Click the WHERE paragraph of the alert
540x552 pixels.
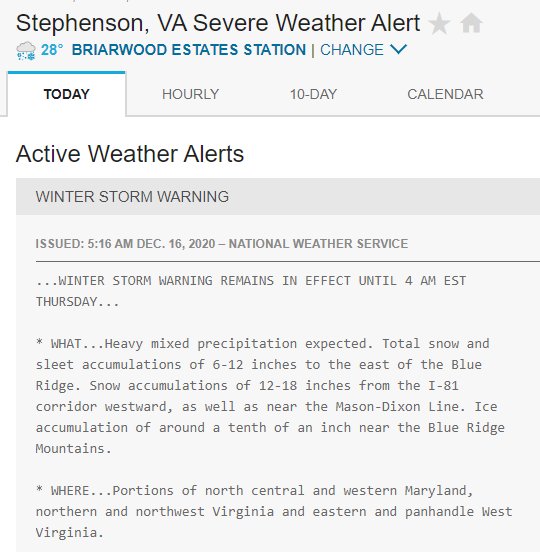pos(274,512)
